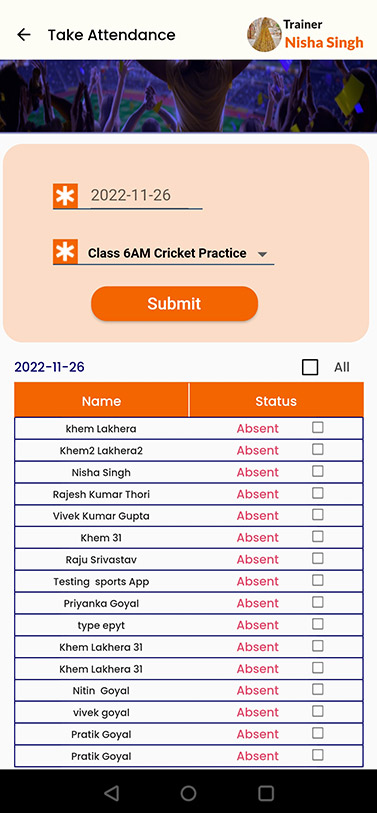Click the Submit button
The height and width of the screenshot is (813, 377).
pos(174,303)
